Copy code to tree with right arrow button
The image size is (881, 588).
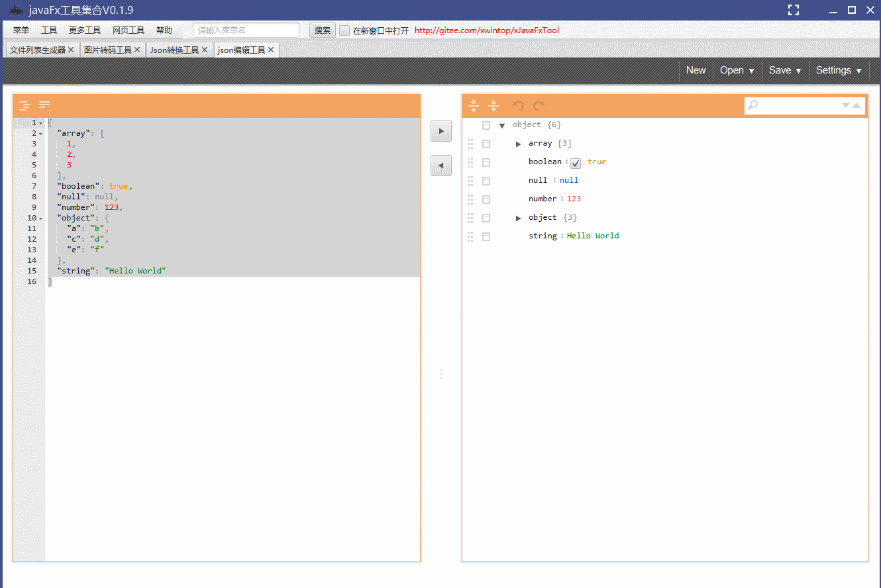[x=441, y=131]
